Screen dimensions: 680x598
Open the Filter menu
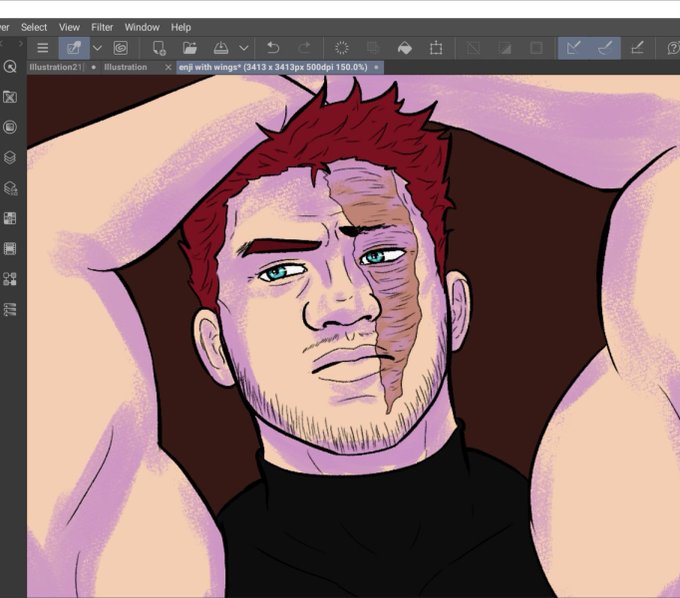pyautogui.click(x=102, y=27)
